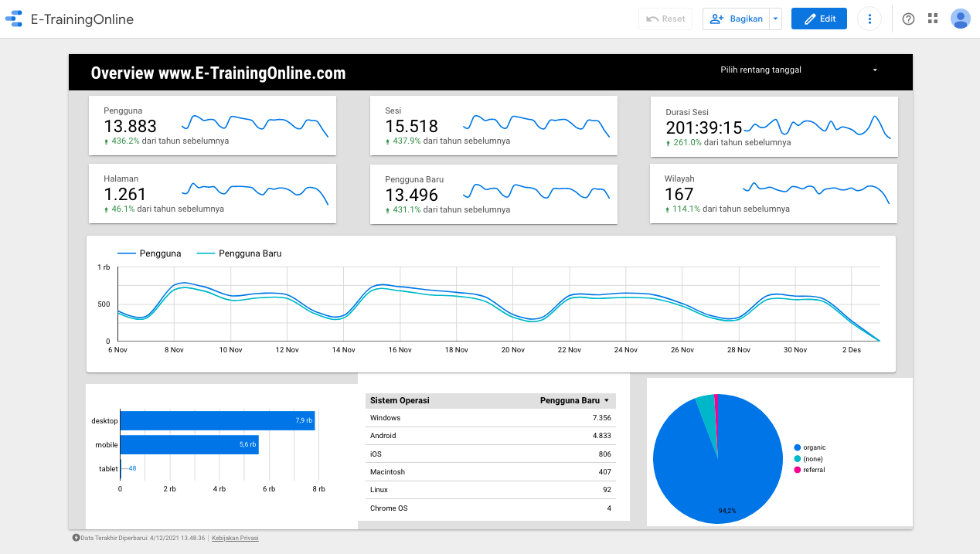
Task: Click the Reset button
Action: tap(665, 19)
